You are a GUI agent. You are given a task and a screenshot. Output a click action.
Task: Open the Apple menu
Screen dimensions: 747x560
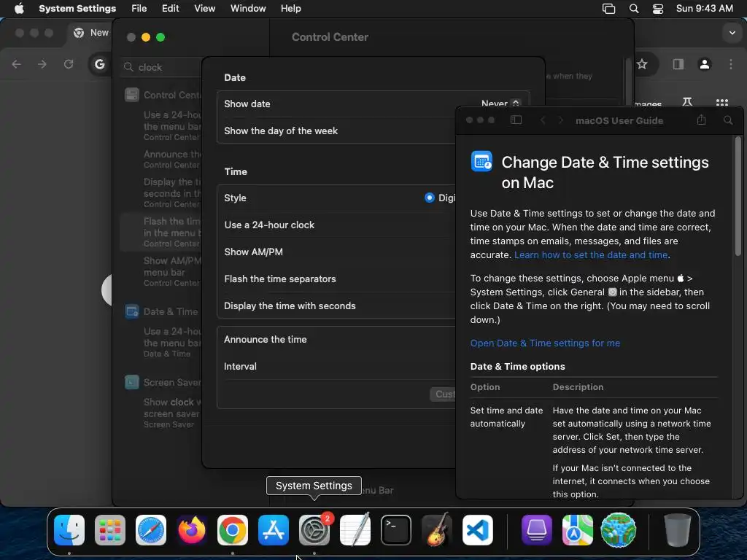click(19, 8)
